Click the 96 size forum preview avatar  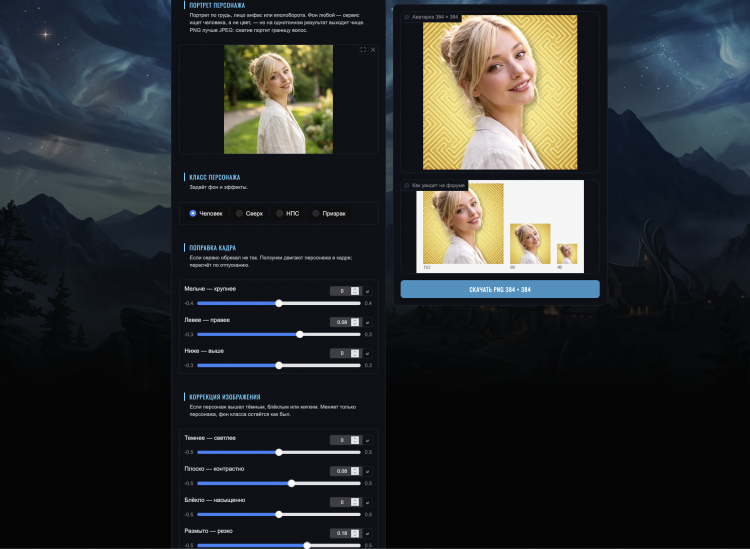click(x=530, y=244)
